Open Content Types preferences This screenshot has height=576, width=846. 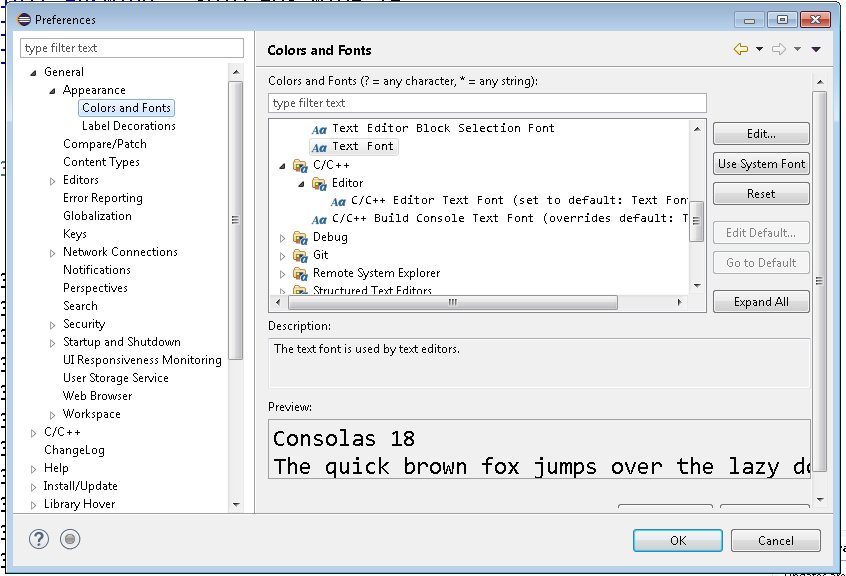coord(101,162)
